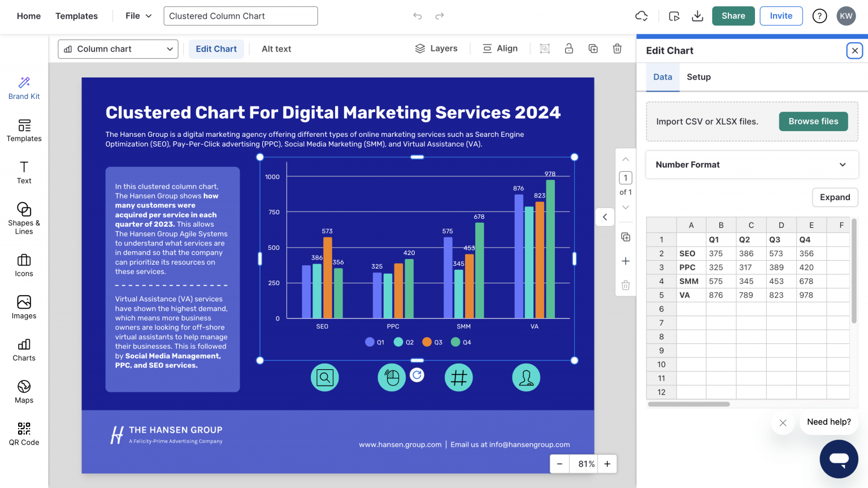
Task: Select the Text tool in the sidebar
Action: 24,172
